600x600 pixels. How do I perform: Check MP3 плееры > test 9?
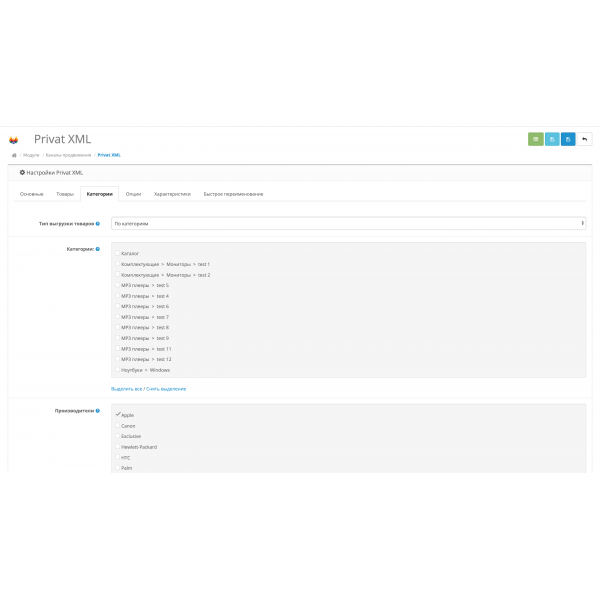pyautogui.click(x=117, y=338)
